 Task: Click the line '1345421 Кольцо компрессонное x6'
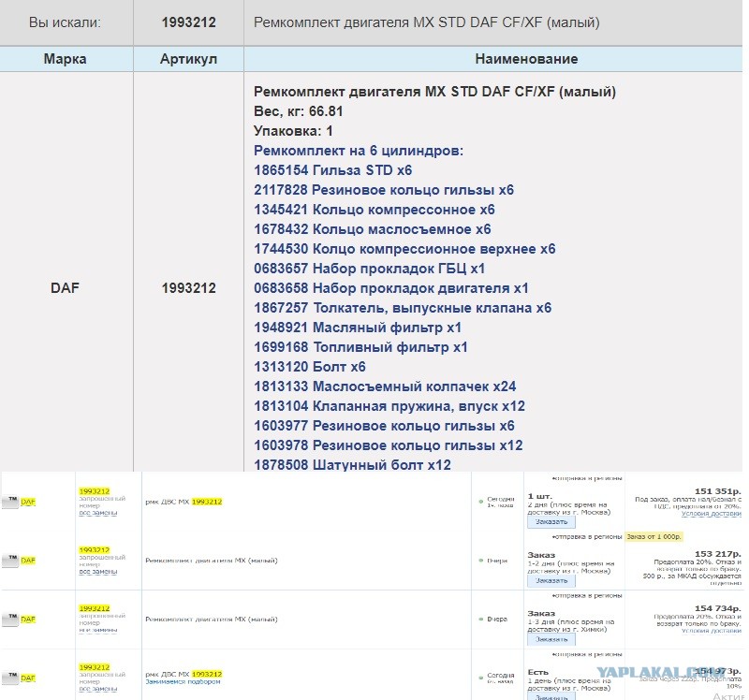[374, 210]
